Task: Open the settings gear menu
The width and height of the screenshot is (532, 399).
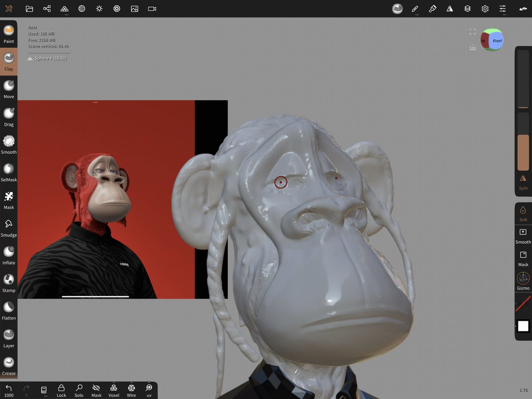Action: pyautogui.click(x=485, y=9)
